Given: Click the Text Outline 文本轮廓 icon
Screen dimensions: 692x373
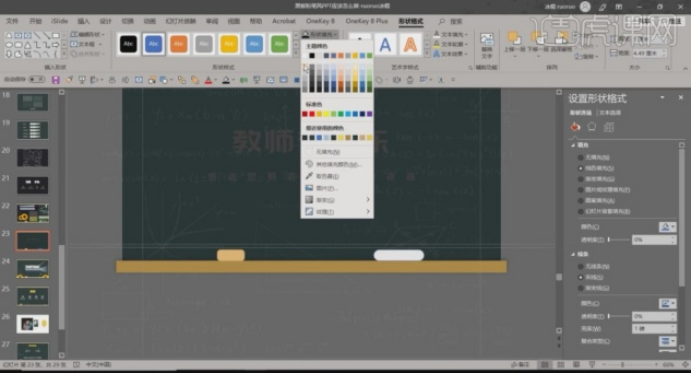Looking at the screenshot, I should coord(436,44).
